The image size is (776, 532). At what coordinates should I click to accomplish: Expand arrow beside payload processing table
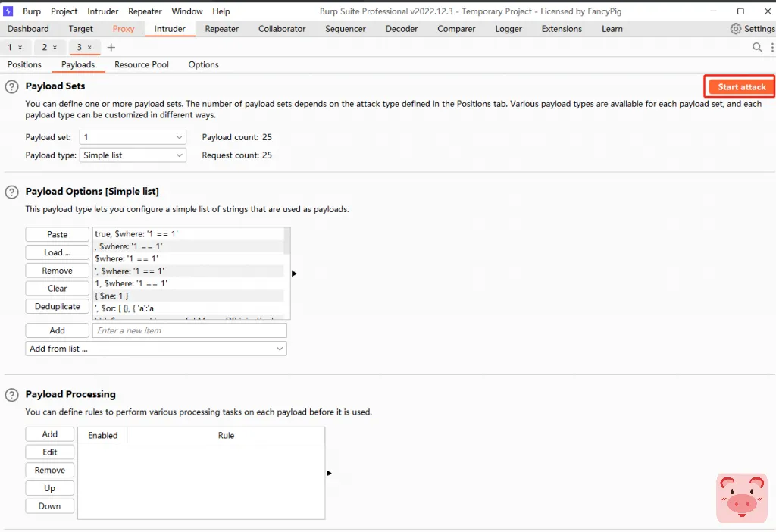329,473
